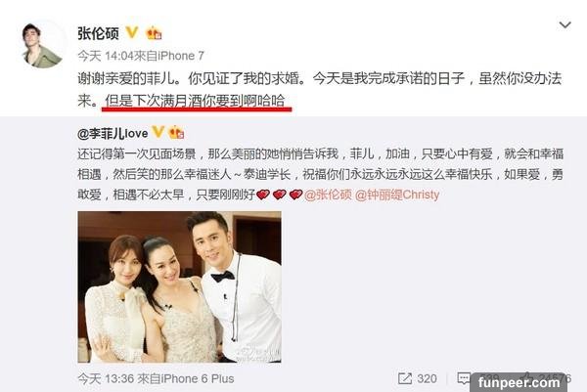
Task: Open the post options chevron at top right
Action: (564, 25)
